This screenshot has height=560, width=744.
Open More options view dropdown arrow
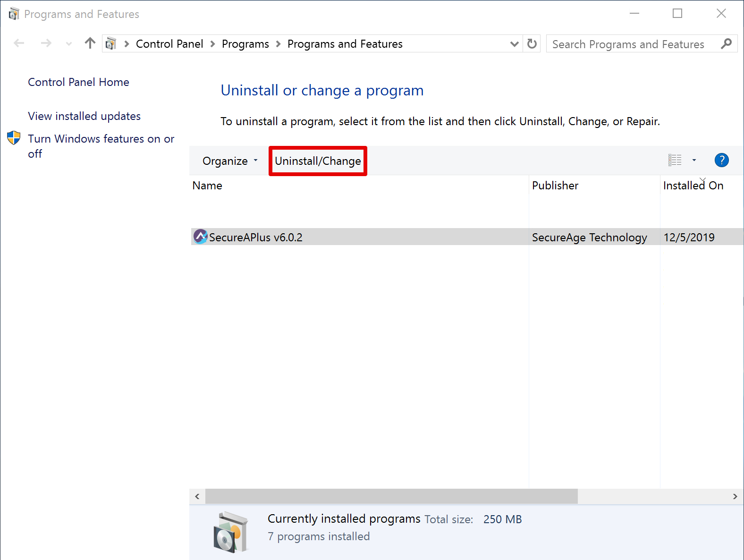[x=694, y=160]
